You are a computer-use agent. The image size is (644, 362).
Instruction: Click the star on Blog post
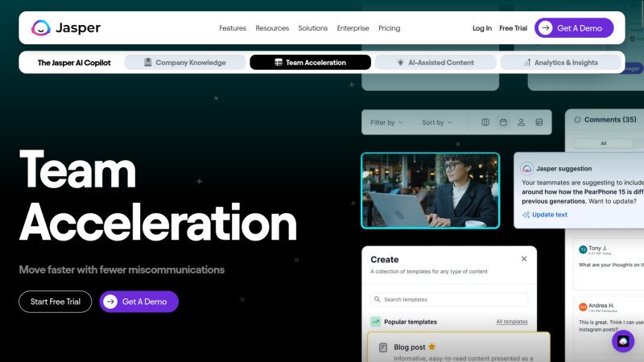(x=431, y=347)
